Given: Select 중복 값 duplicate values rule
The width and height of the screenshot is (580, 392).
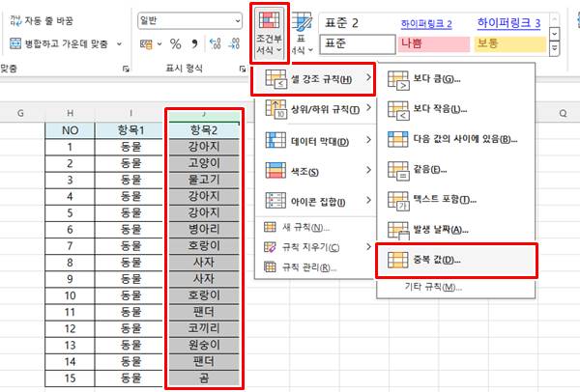Looking at the screenshot, I should [456, 260].
